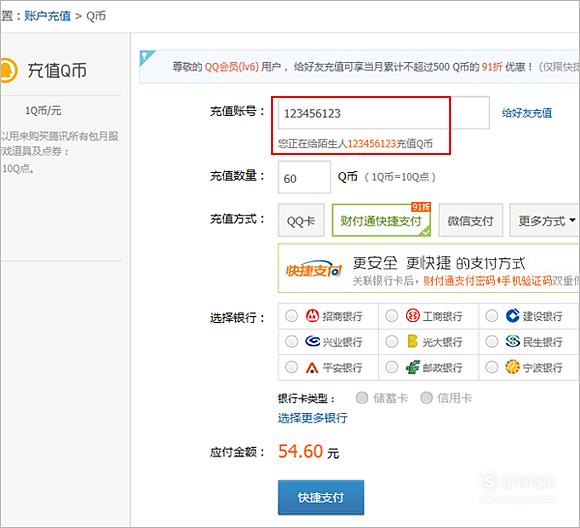The width and height of the screenshot is (580, 528).
Task: Select the 民生银行 radio button
Action: (x=492, y=341)
